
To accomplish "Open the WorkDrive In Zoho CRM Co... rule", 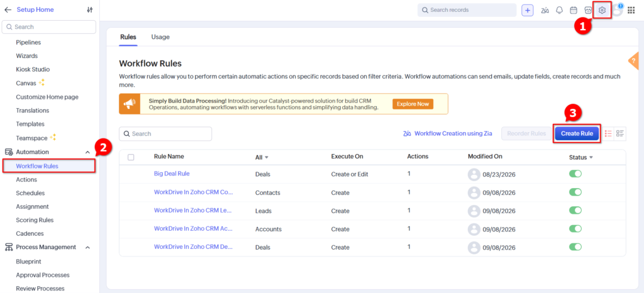I will click(193, 192).
